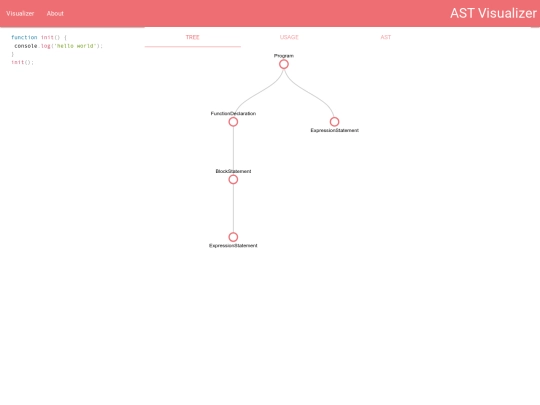This screenshot has height=405, width=540.
Task: Click the console.log('hello world') code line
Action: 58,46
